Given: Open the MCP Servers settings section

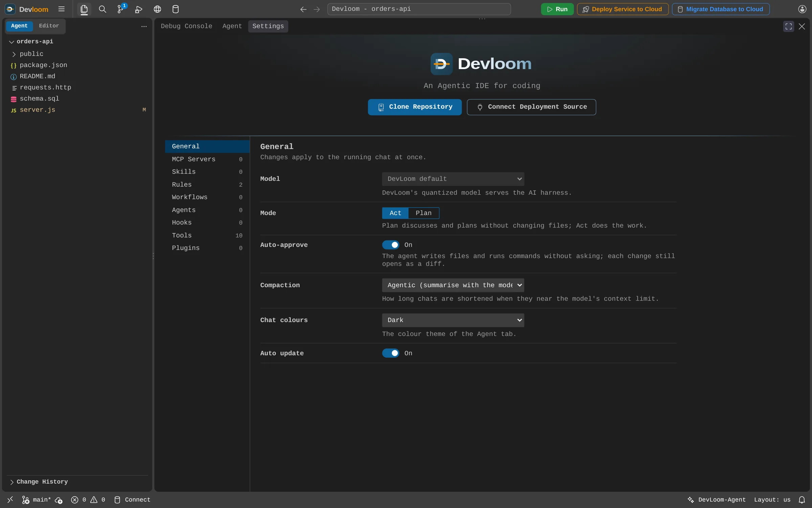Looking at the screenshot, I should point(207,159).
